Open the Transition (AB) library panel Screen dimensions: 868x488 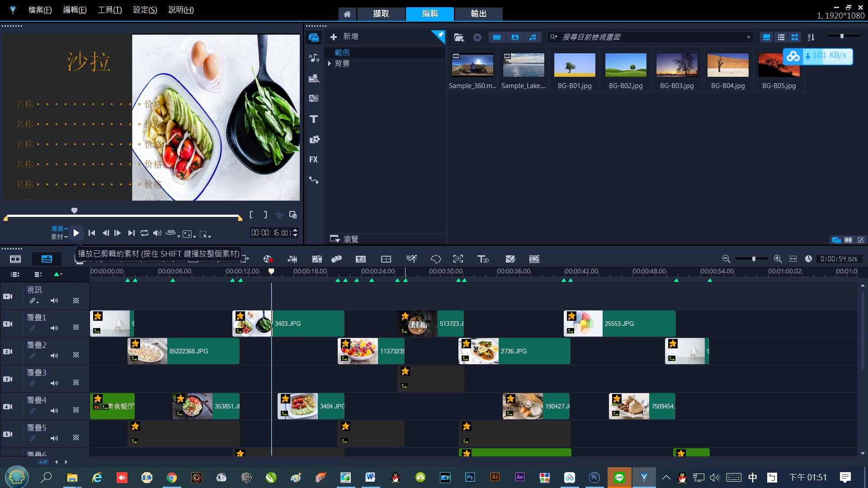[314, 99]
